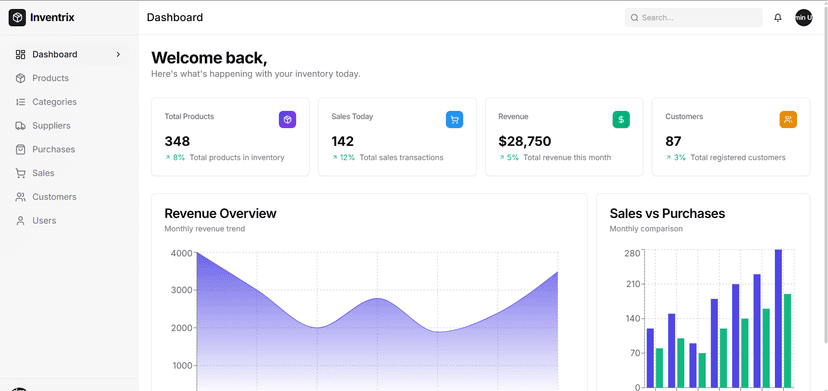
Task: Open the Admin user avatar menu
Action: tap(804, 17)
